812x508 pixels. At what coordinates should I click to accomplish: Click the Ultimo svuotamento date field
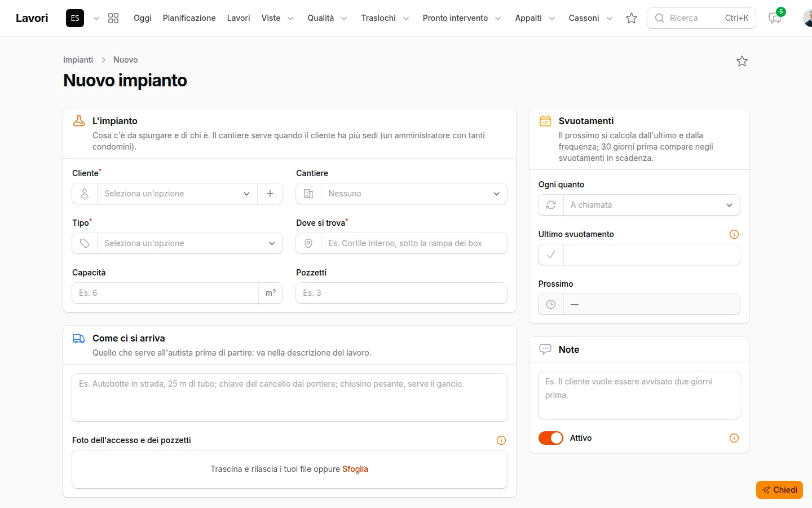(652, 255)
